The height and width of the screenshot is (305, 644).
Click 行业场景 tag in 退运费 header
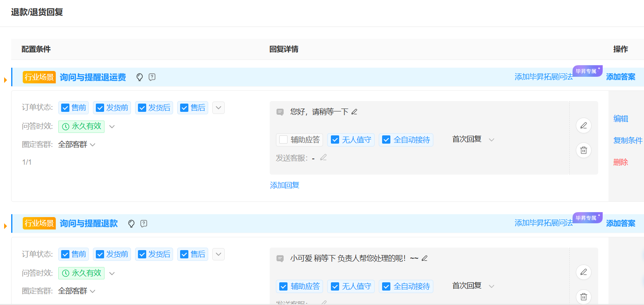tap(39, 77)
